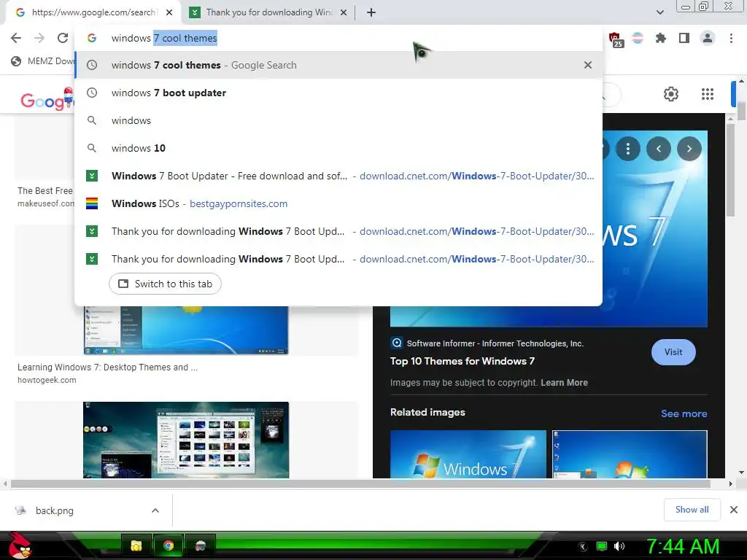Viewport: 747px width, 560px height.
Task: Click the third taskbar application icon
Action: tap(200, 545)
